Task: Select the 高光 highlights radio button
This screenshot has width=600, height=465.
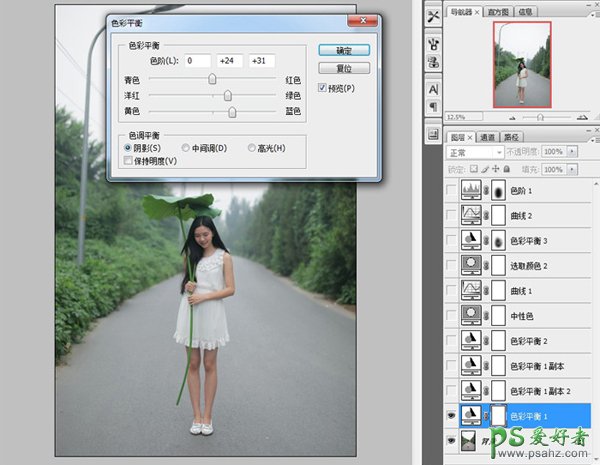Action: [251, 148]
